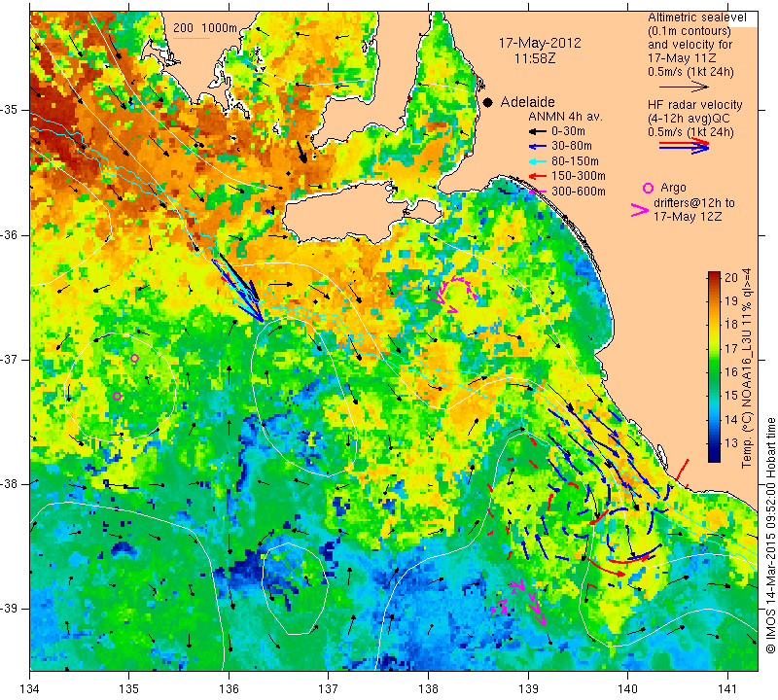The image size is (778, 700).
Task: Click the '(0.1m contours)' text
Action: [690, 31]
